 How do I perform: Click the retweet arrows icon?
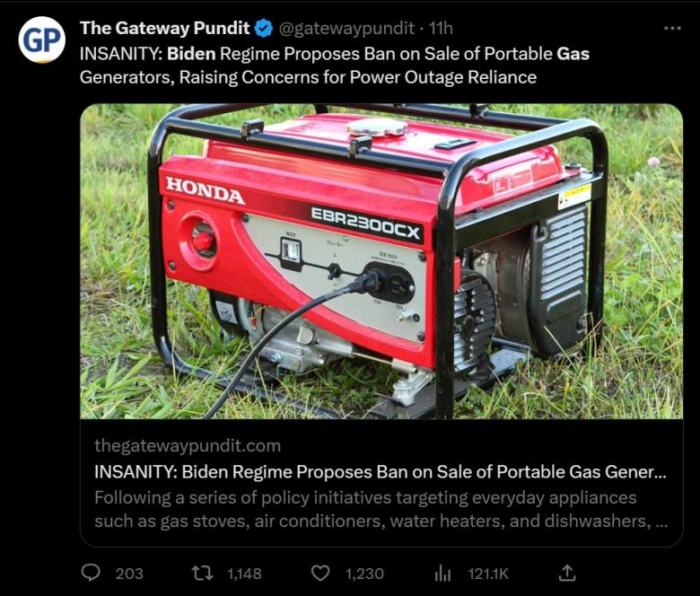[x=202, y=573]
